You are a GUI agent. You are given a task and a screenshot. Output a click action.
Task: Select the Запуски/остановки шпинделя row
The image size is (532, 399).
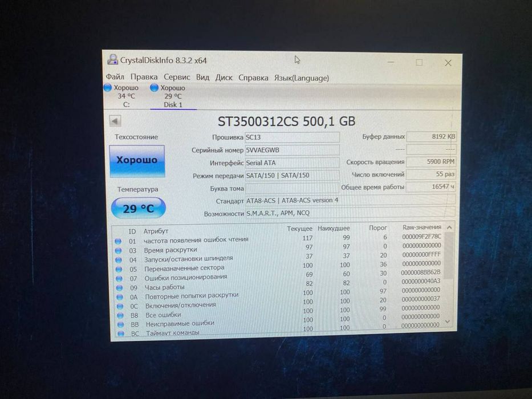(278, 257)
